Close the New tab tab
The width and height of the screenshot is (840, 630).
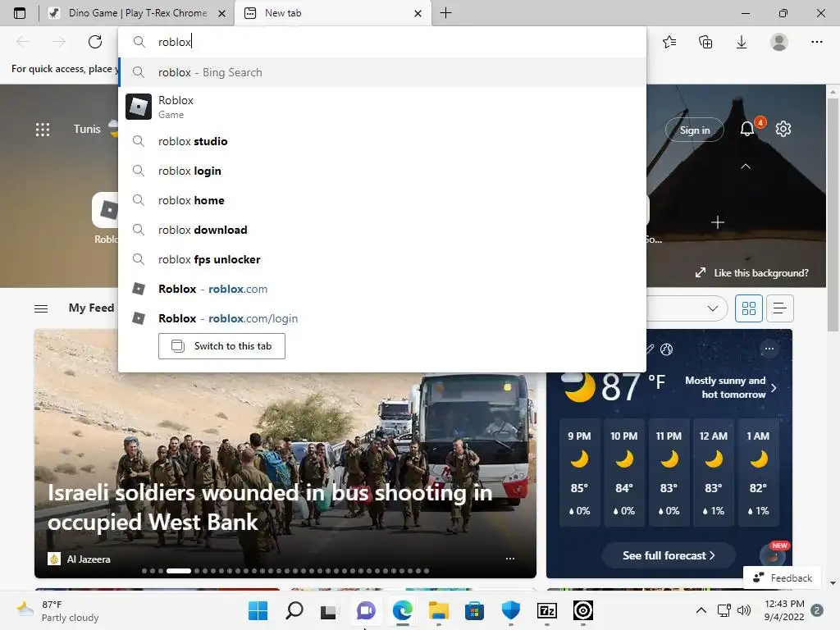tap(418, 13)
